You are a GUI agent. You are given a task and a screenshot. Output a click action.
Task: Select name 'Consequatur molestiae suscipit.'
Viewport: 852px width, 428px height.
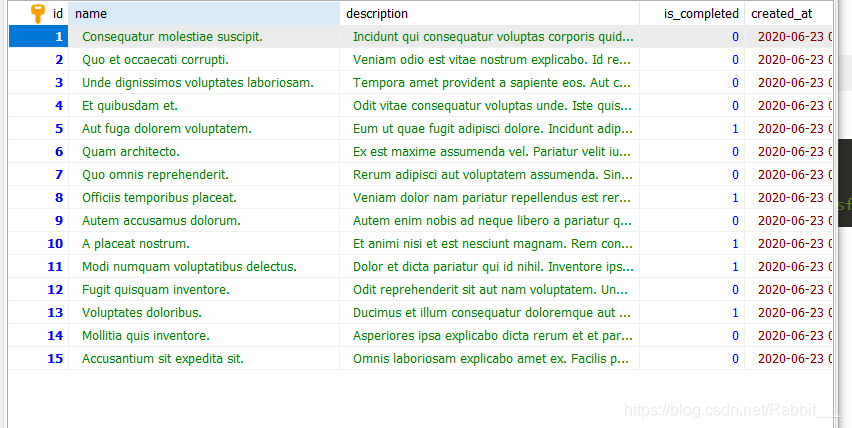tap(172, 36)
